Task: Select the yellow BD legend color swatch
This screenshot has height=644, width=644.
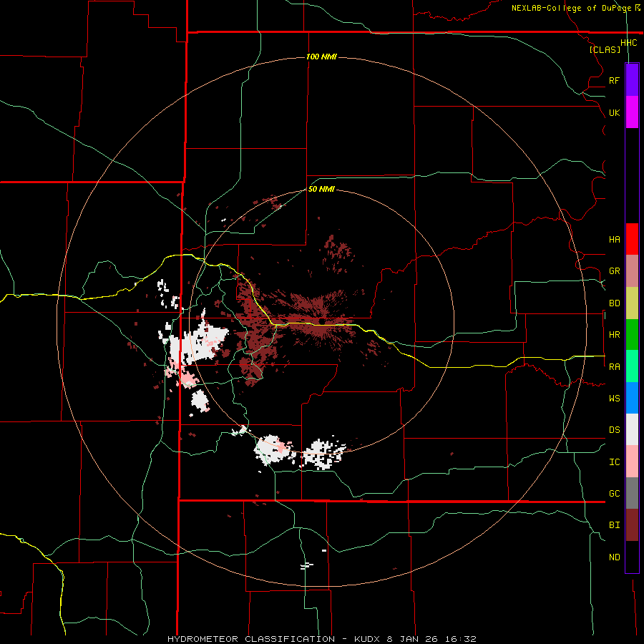Action: (x=632, y=303)
